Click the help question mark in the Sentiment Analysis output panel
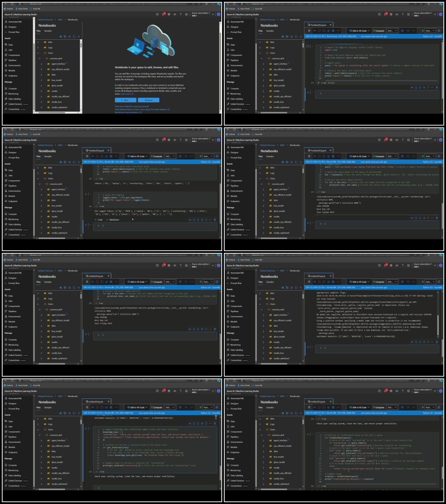Screen dimensions: 446x504 [x=403, y=265]
